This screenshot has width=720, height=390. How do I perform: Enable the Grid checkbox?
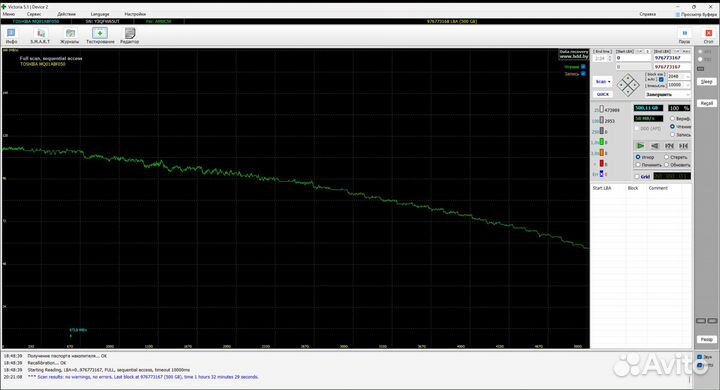tap(636, 176)
